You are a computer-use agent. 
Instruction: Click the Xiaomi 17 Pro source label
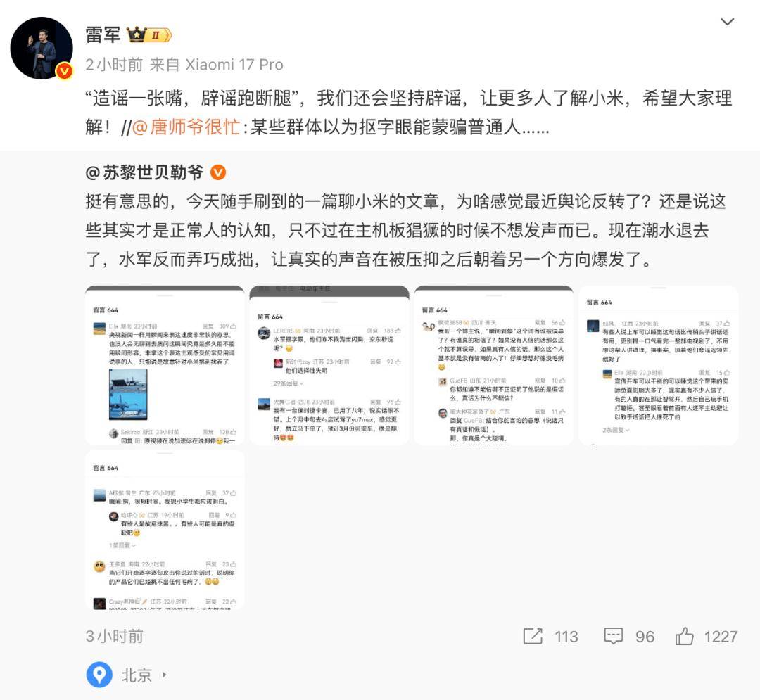point(234,65)
